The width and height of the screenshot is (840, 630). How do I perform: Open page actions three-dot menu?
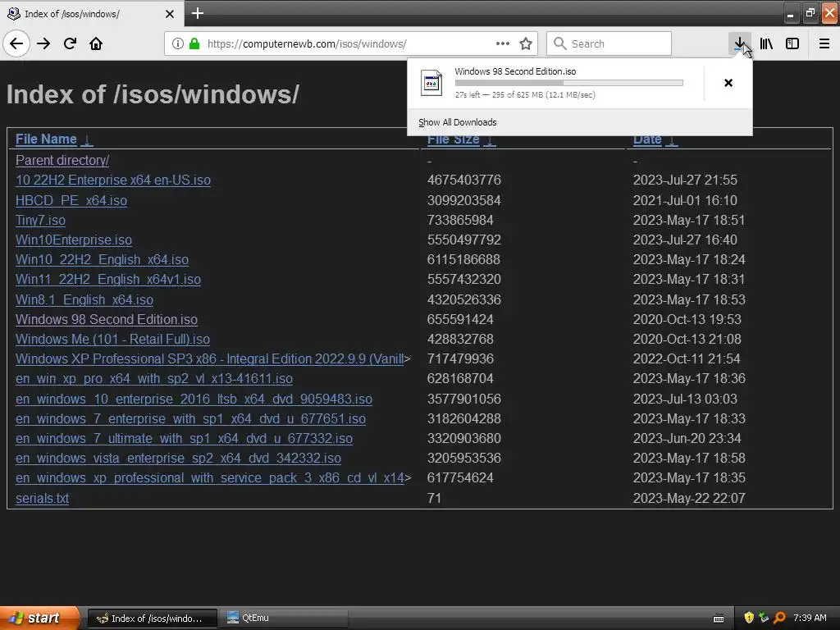(x=503, y=43)
